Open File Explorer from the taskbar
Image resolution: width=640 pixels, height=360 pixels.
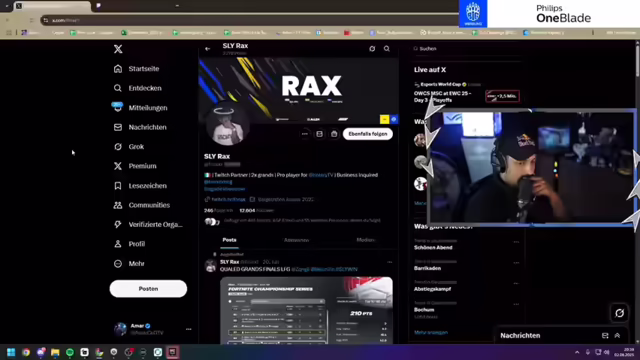[55, 352]
